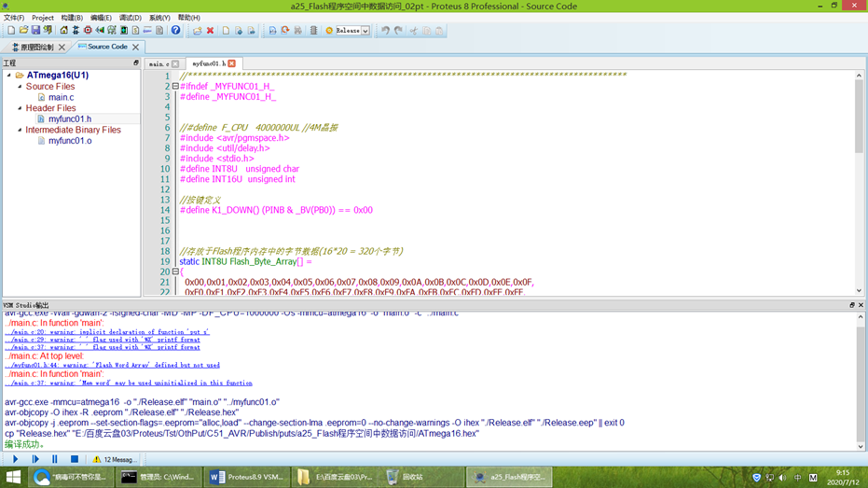
Task: Open the 文件(F) menu
Action: pos(14,18)
